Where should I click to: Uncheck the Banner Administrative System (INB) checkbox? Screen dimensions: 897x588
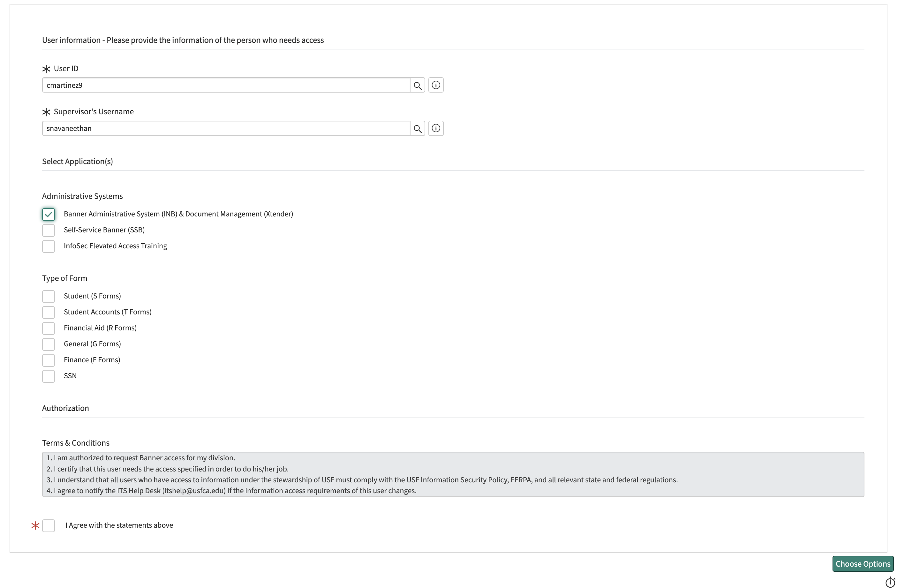pyautogui.click(x=49, y=214)
